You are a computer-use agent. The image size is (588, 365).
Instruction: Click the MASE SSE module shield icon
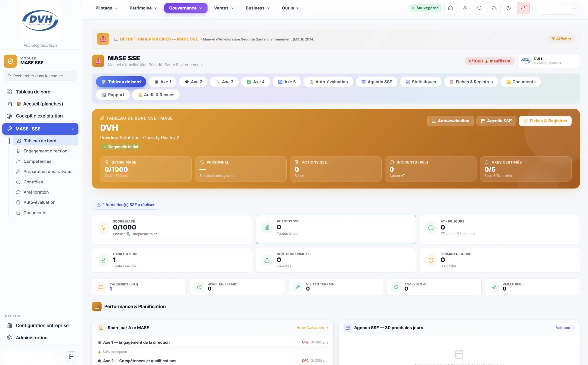[x=10, y=61]
